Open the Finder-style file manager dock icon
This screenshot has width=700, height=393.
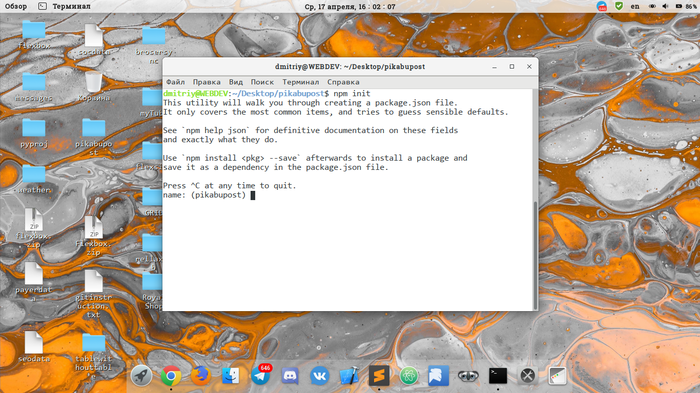point(231,376)
